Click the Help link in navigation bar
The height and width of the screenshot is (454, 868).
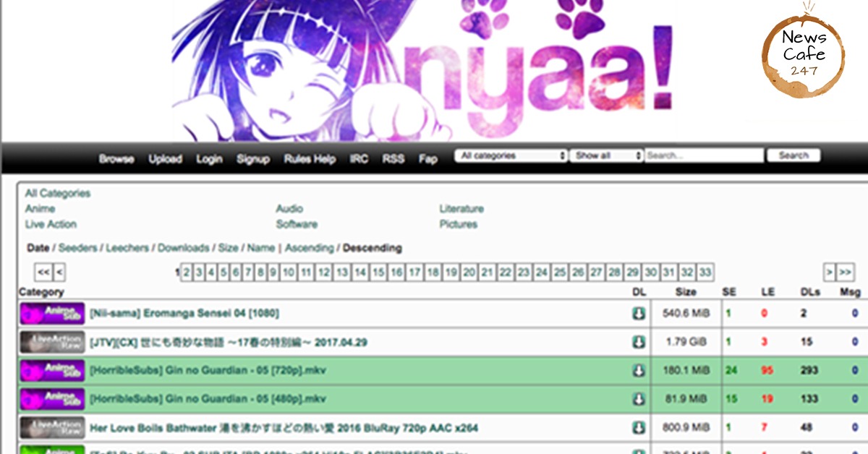coord(324,159)
